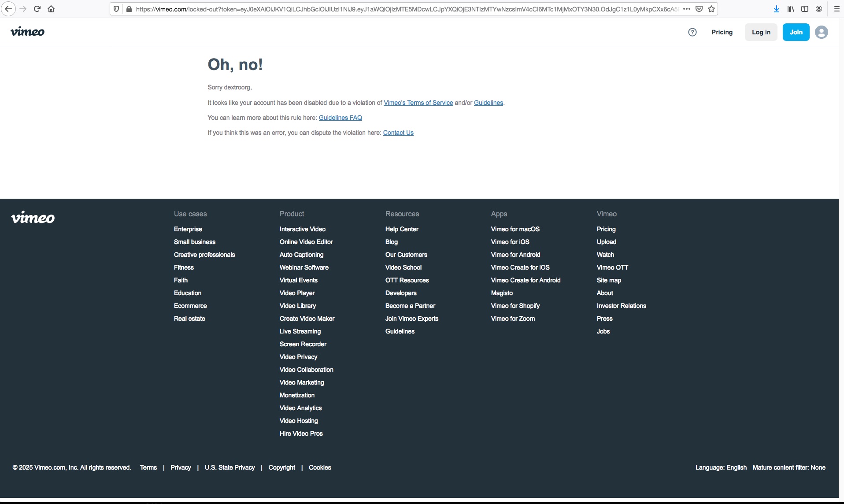The image size is (844, 504).
Task: Open Online Video Editor link
Action: [306, 242]
